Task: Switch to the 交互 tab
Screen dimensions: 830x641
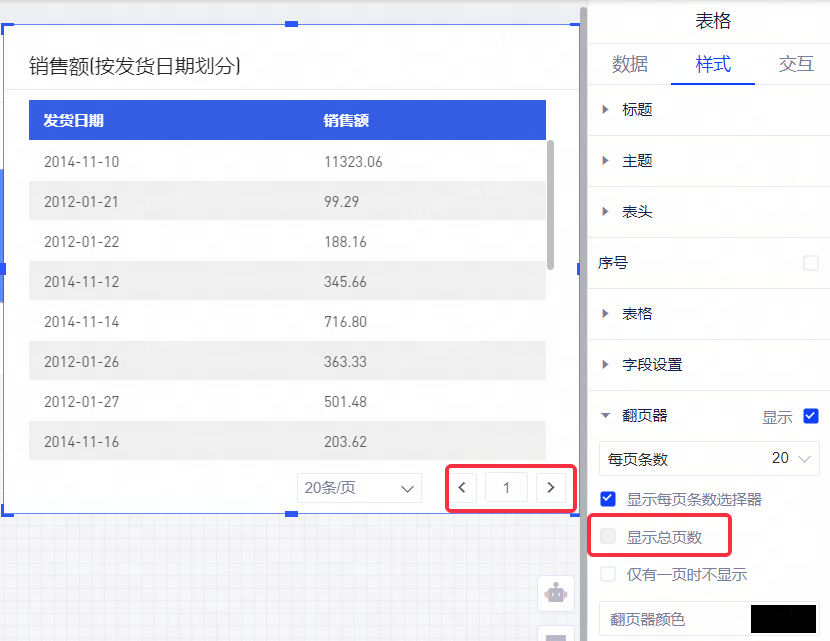Action: coord(796,64)
